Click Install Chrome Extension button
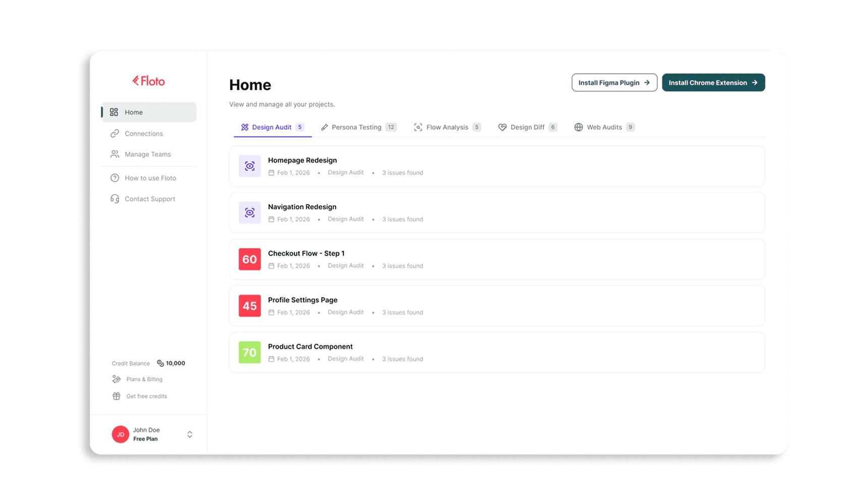 713,83
